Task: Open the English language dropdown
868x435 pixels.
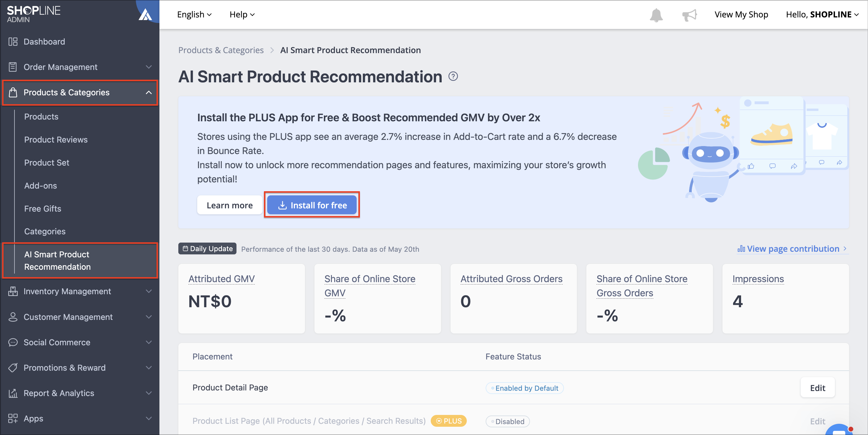Action: [195, 14]
